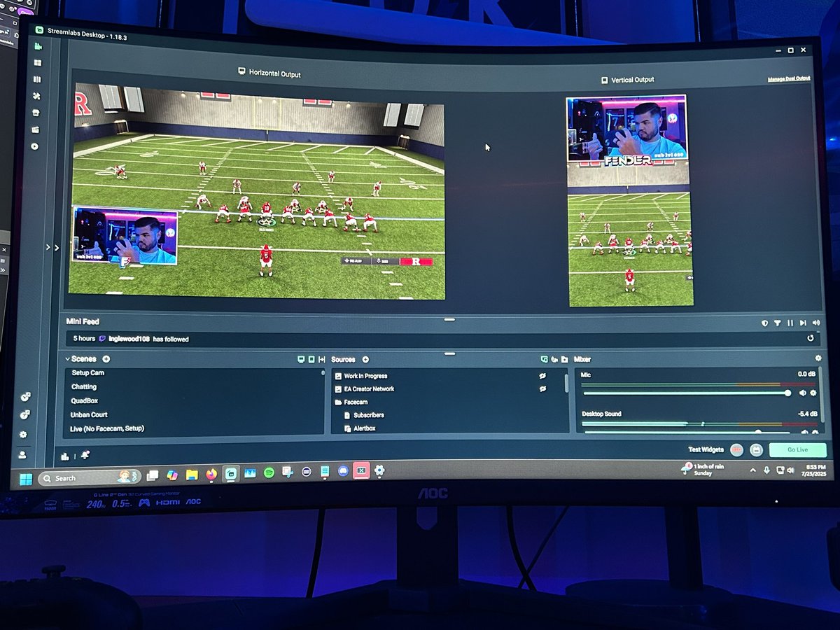Click the Windows taskbar Search box

(89, 478)
